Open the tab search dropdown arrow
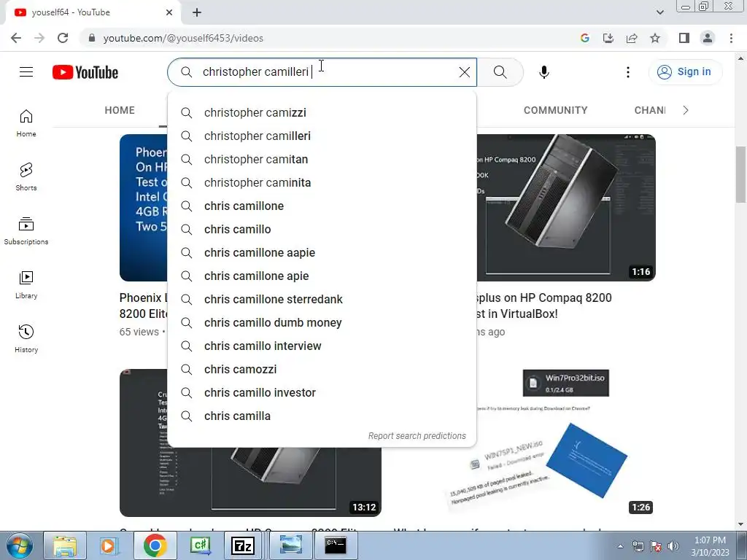The width and height of the screenshot is (747, 560). click(659, 12)
